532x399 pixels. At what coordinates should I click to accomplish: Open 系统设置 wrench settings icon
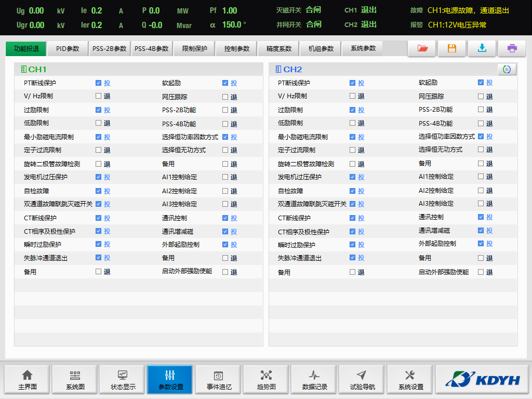[410, 380]
